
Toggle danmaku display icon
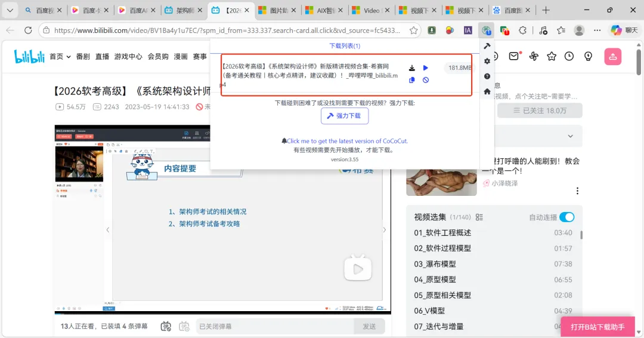(166, 327)
